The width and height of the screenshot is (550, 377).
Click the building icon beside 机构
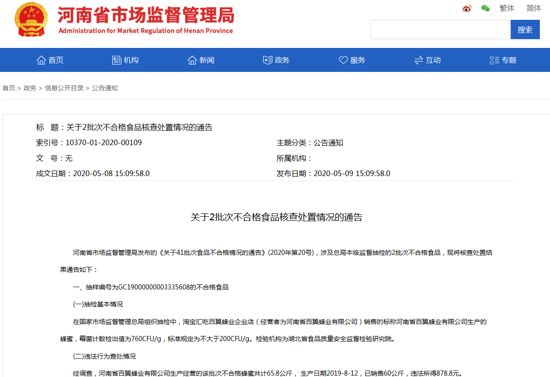pyautogui.click(x=116, y=60)
